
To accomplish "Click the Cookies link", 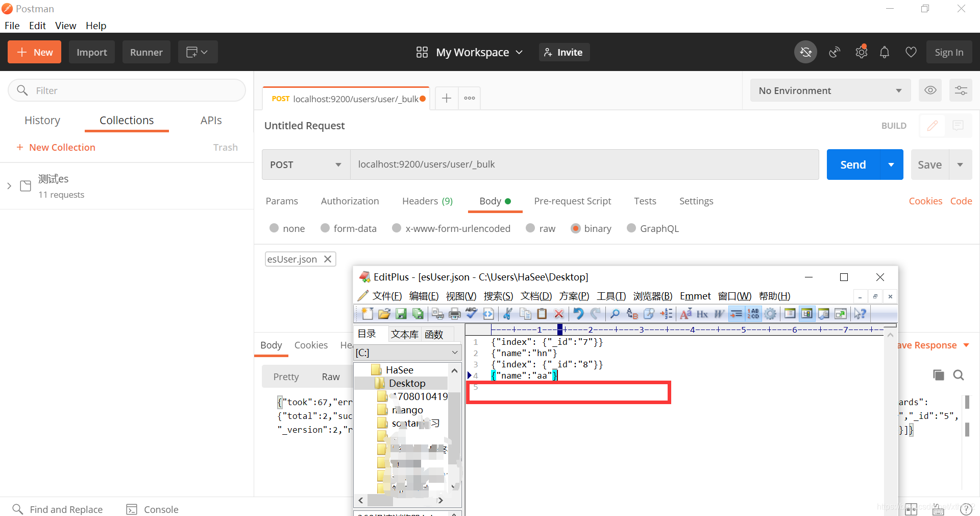I will 925,201.
